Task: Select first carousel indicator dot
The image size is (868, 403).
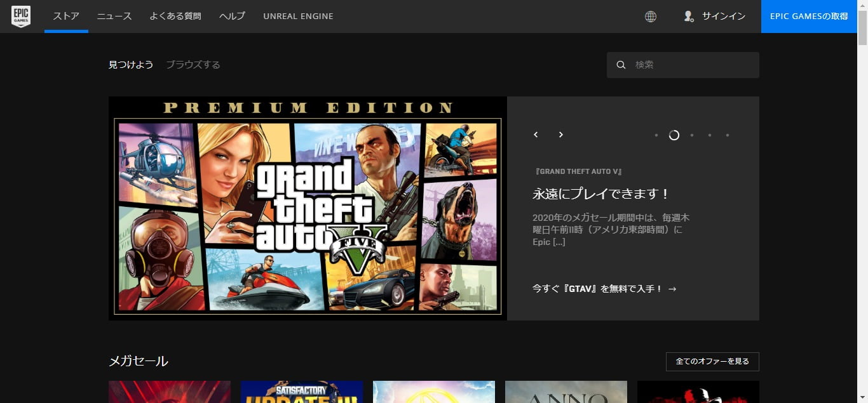Action: click(x=656, y=135)
